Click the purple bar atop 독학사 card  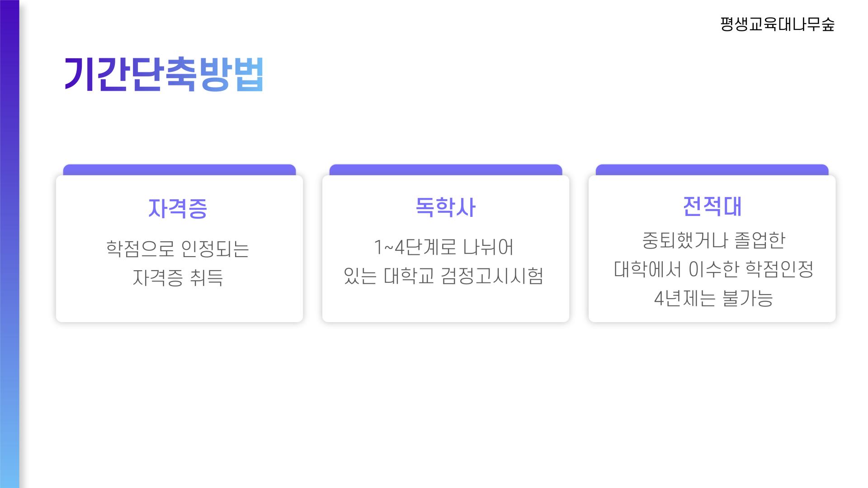pos(446,170)
